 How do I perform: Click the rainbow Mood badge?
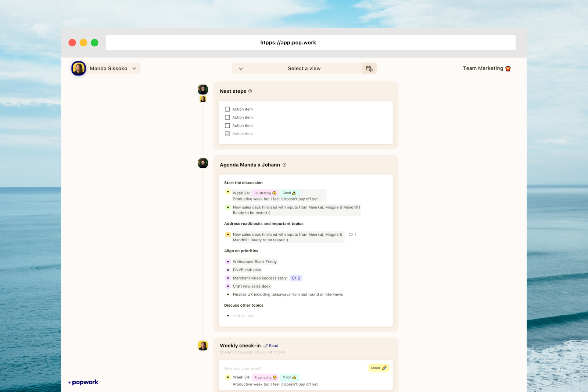tap(378, 368)
